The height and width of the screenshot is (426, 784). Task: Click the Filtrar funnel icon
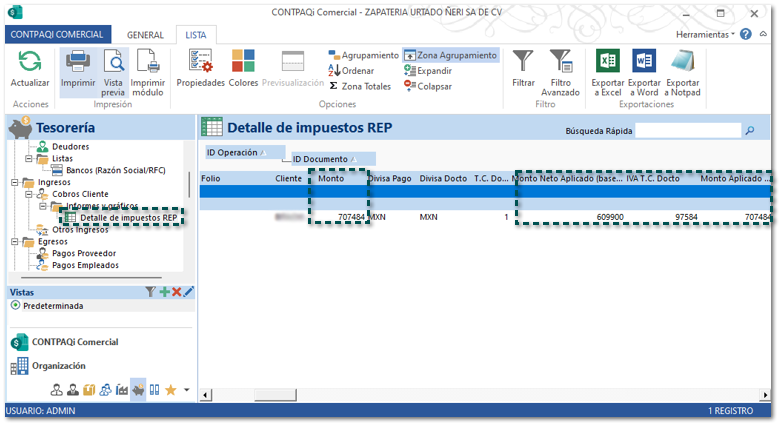[x=523, y=61]
